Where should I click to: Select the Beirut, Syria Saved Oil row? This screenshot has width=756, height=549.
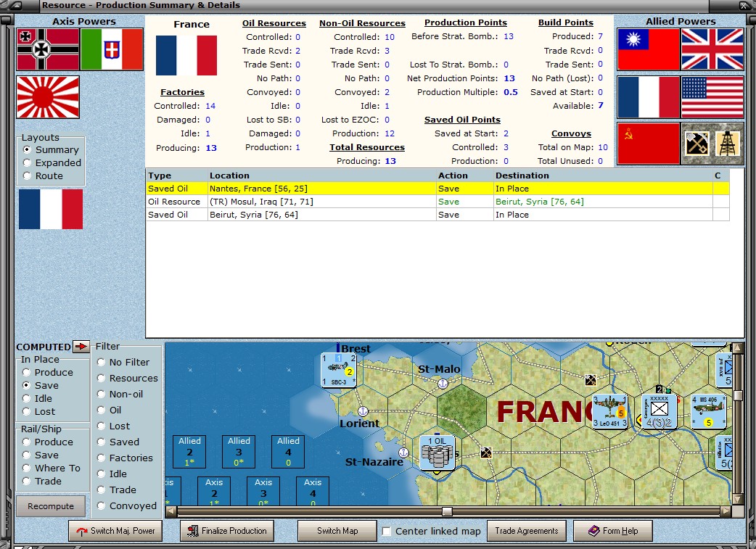pos(437,215)
